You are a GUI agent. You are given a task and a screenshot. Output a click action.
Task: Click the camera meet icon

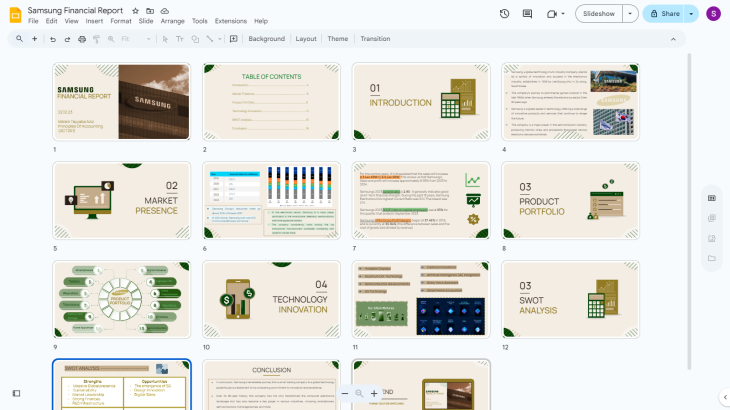pos(552,14)
